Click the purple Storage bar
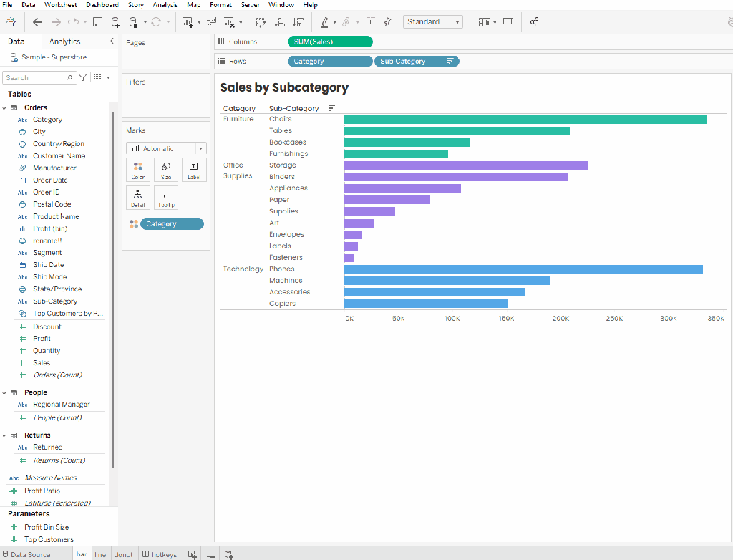Viewport: 733px width, 560px height. 465,165
